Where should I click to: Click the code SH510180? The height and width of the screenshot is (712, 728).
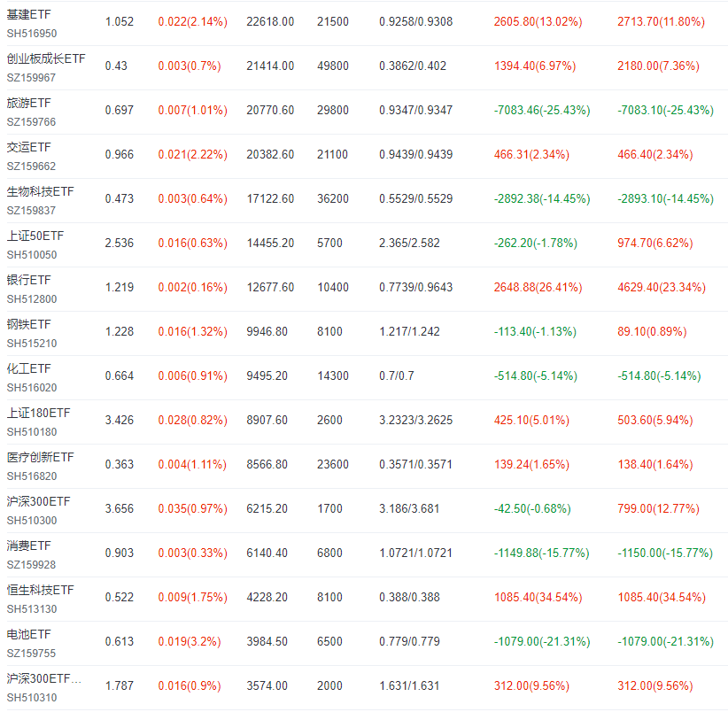coord(32,432)
